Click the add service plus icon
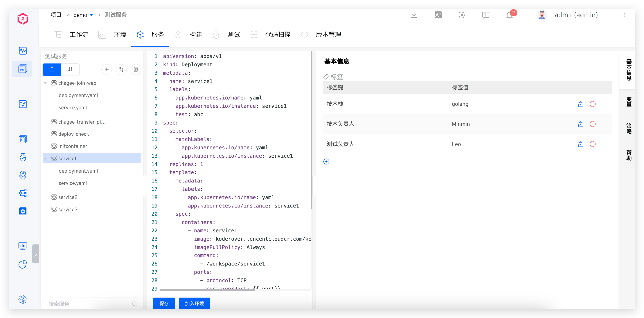Image resolution: width=644 pixels, height=318 pixels. point(106,70)
